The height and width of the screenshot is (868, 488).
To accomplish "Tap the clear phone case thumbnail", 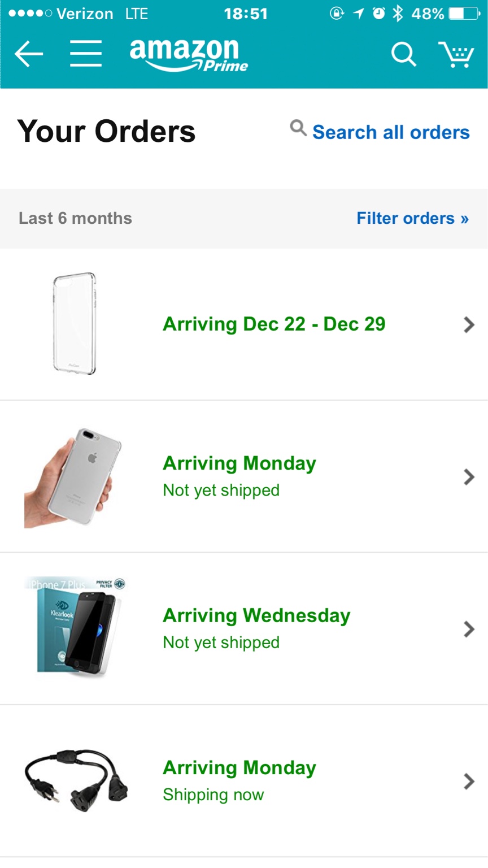I will [75, 324].
